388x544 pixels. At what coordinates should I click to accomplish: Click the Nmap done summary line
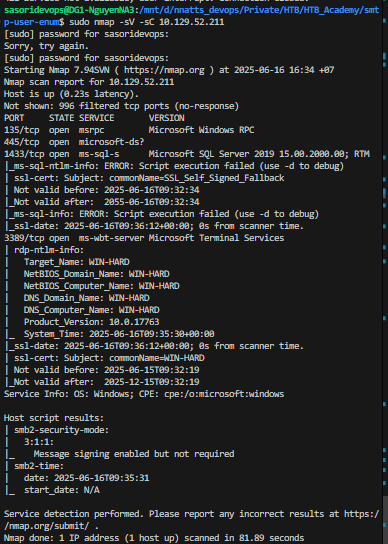tap(154, 538)
